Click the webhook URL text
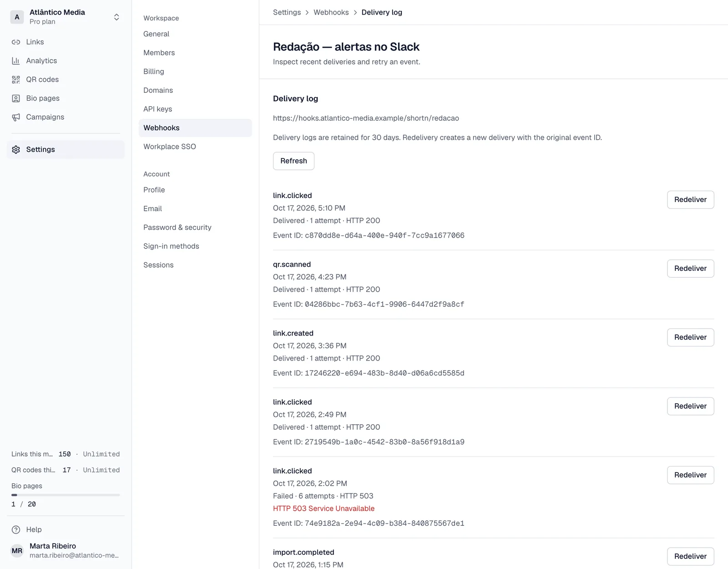Image resolution: width=728 pixels, height=569 pixels. tap(366, 118)
